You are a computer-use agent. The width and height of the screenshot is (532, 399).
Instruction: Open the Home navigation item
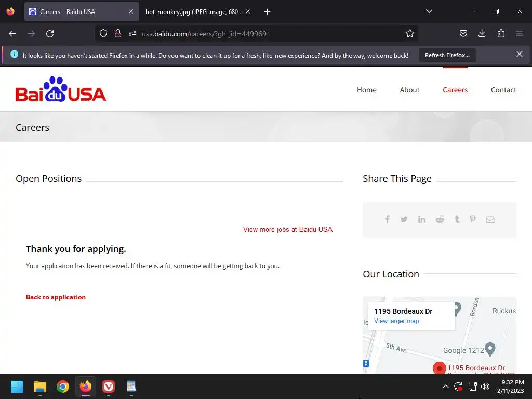pyautogui.click(x=366, y=90)
